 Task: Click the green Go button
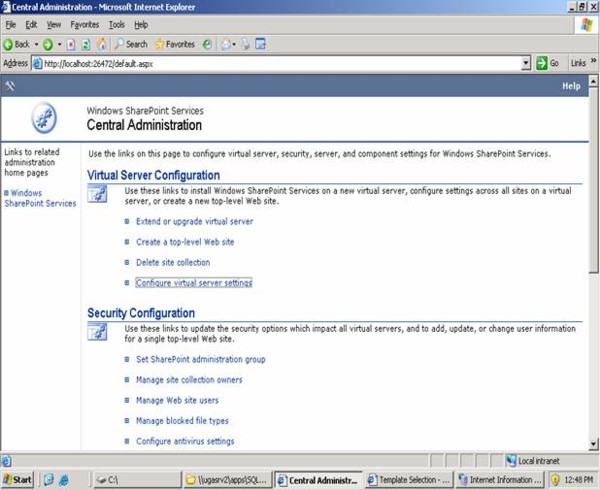pos(547,63)
